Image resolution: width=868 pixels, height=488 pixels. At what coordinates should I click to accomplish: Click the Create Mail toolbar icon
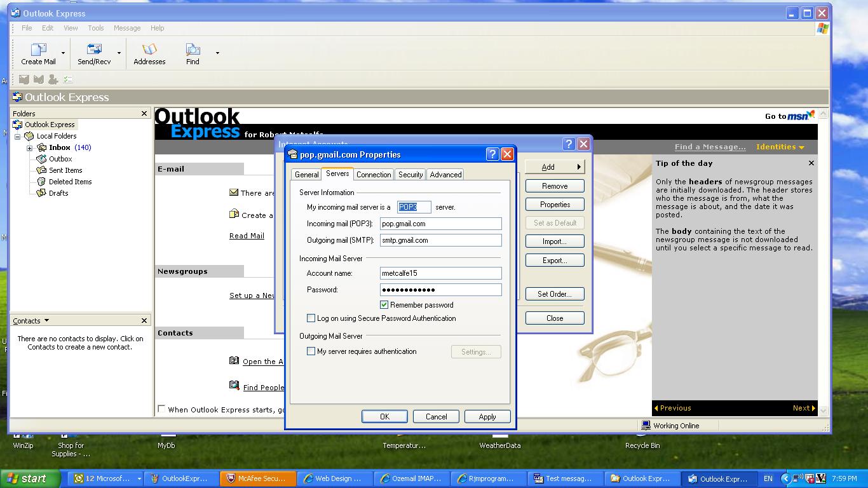click(38, 50)
